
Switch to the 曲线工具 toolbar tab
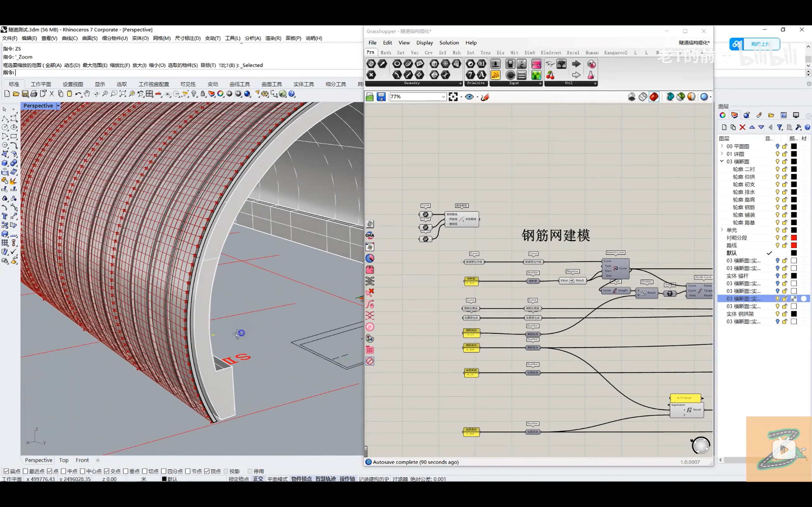pos(239,84)
